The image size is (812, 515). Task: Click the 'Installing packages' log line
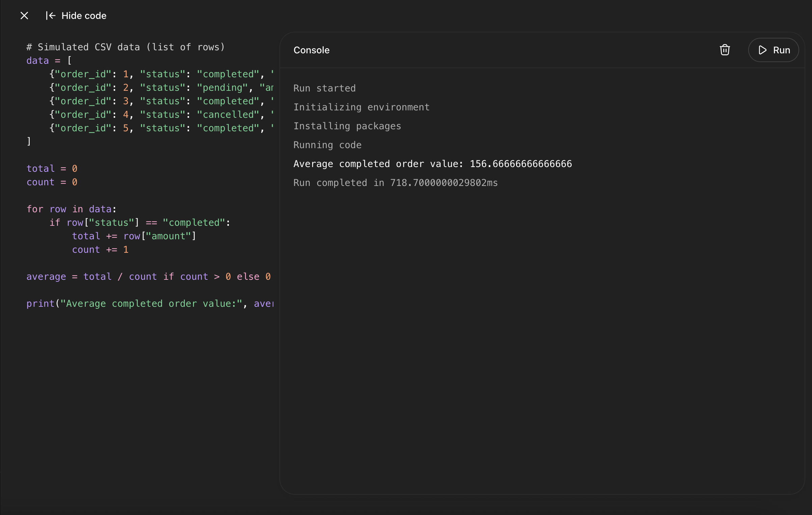(347, 126)
